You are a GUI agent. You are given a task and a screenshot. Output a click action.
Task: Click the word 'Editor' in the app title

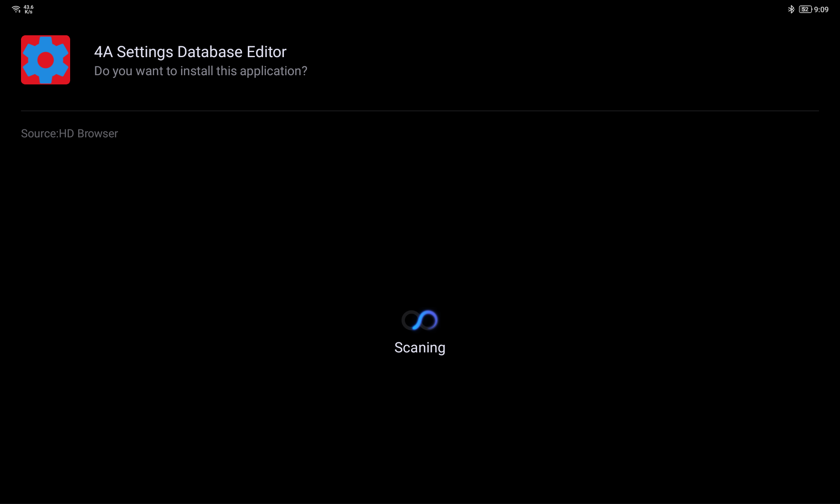pyautogui.click(x=266, y=52)
